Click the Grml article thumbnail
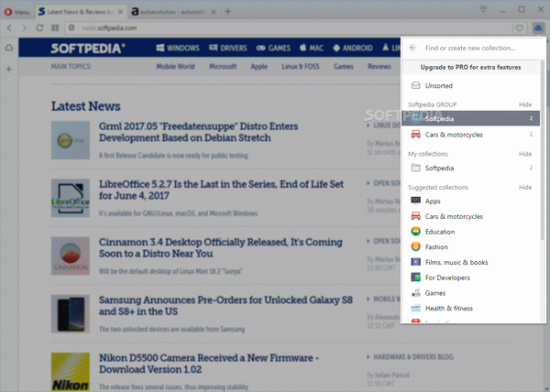The image size is (550, 392). coord(71,140)
